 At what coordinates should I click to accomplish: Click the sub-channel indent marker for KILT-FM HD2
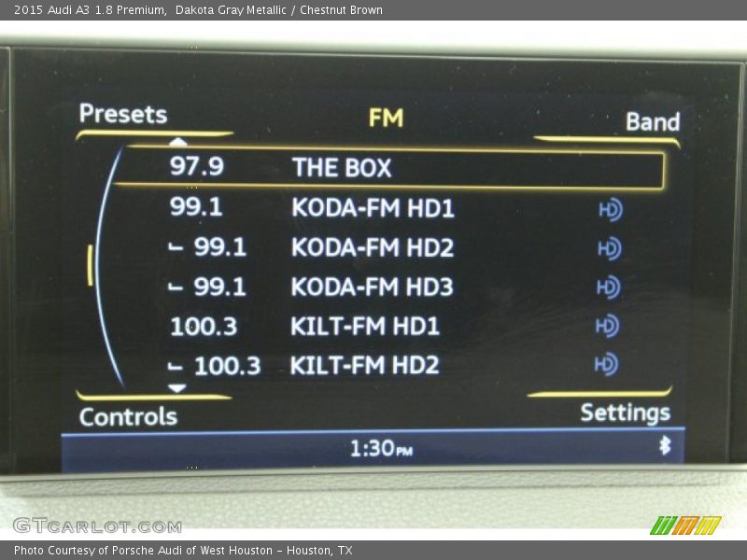176,367
